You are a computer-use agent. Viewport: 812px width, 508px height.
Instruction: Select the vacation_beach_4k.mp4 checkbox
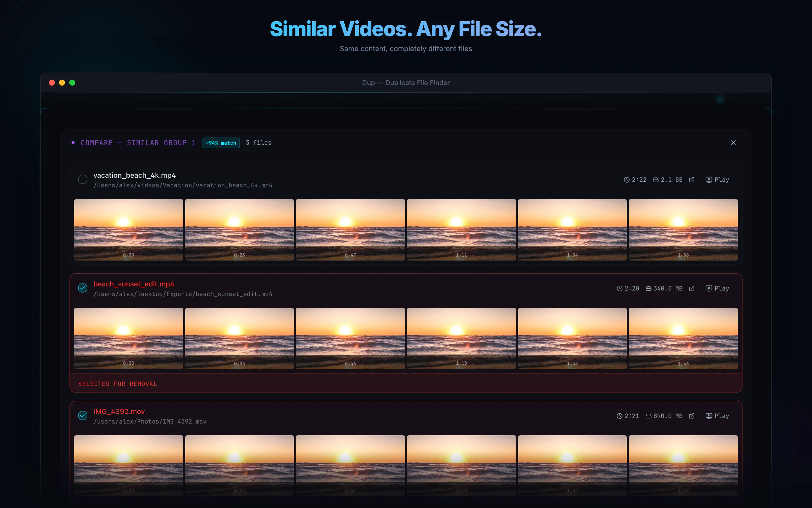82,179
